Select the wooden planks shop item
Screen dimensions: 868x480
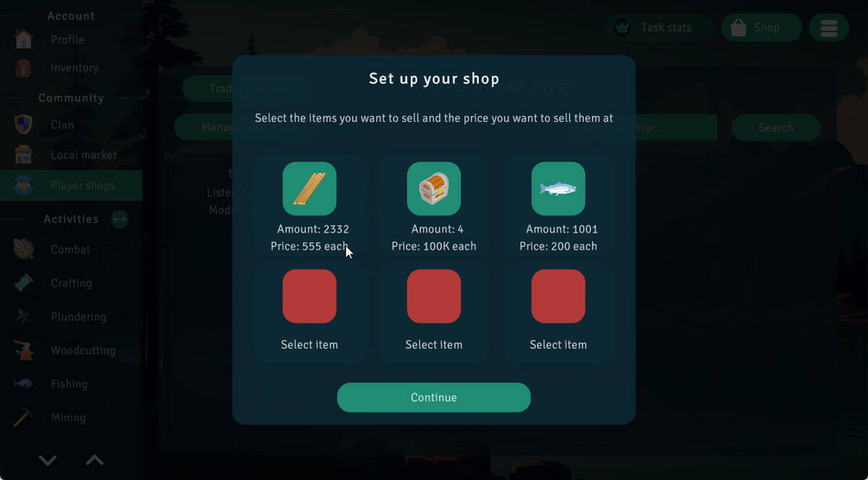[310, 189]
